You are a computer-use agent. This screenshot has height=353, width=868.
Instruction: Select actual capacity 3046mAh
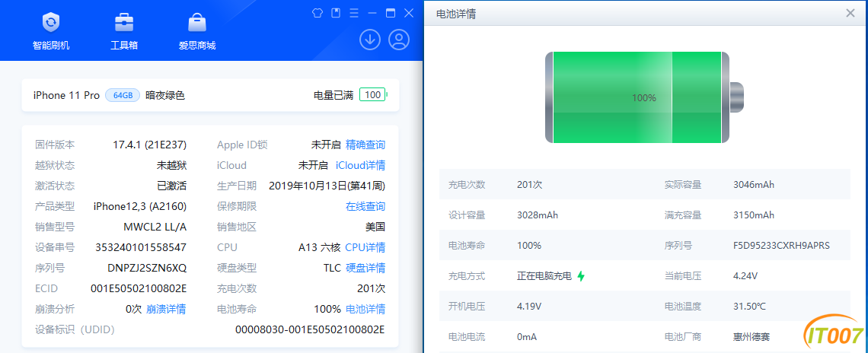(754, 184)
